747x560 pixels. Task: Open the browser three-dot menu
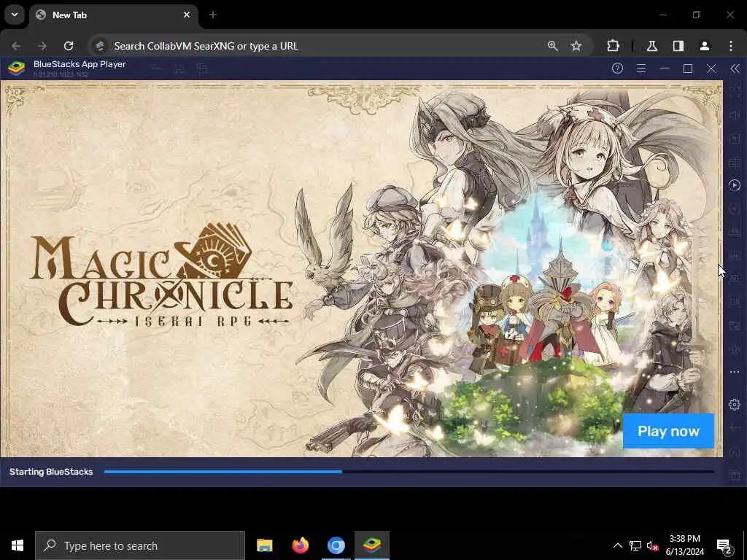[731, 46]
